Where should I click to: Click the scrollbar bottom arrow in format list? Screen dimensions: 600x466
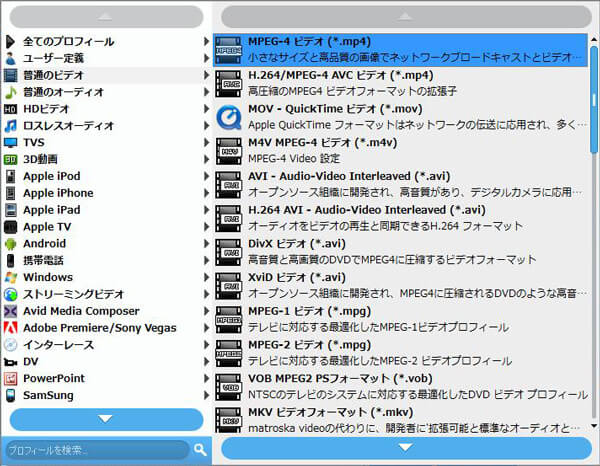594,425
